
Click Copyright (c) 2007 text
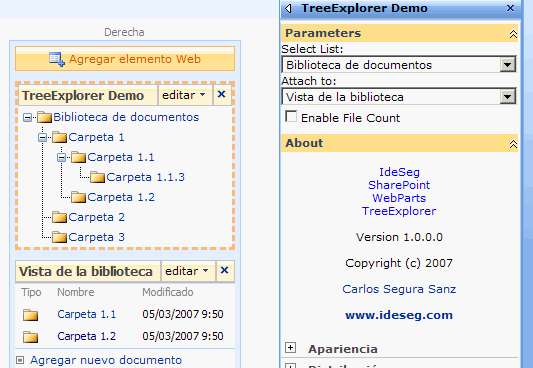[x=399, y=263]
